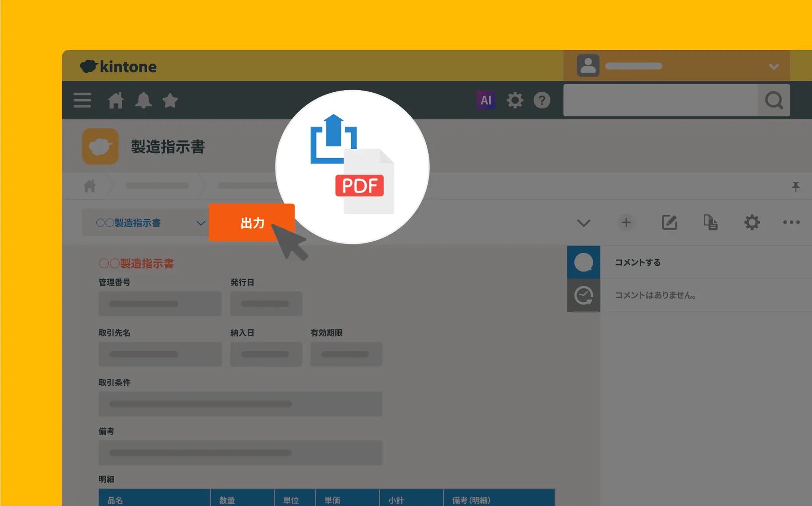This screenshot has width=812, height=506.
Task: Click the header search input field
Action: [661, 100]
